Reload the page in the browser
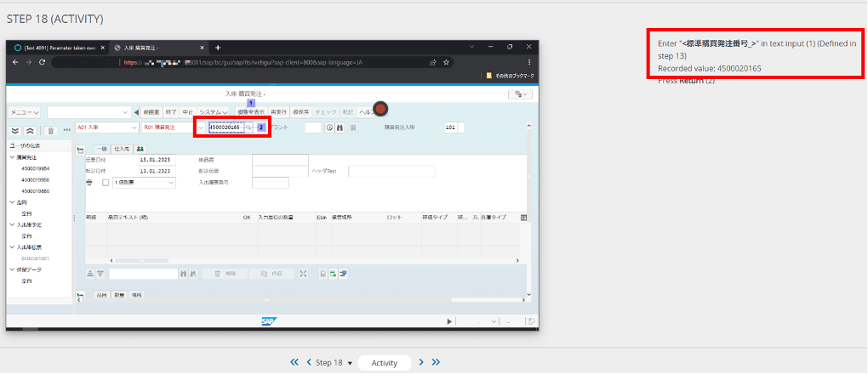Viewport: 868px width, 374px height. click(x=42, y=62)
